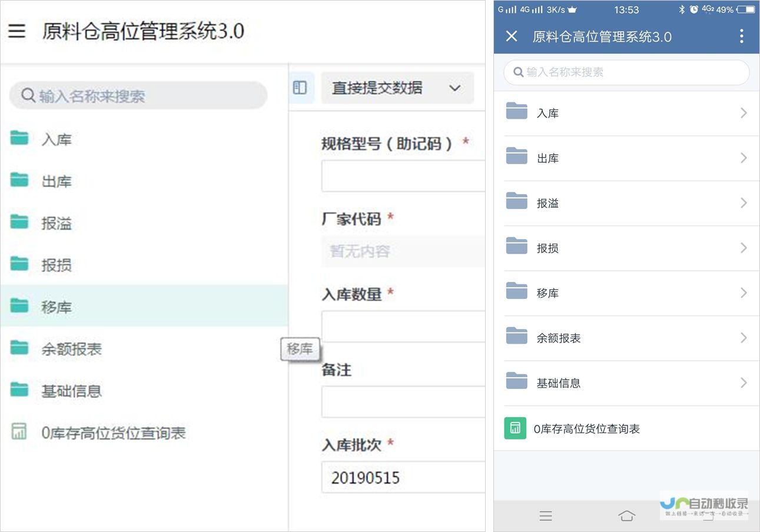Open mobile 0库存高位货位查询表 text entry
Screen dimensions: 760x532
pos(587,429)
